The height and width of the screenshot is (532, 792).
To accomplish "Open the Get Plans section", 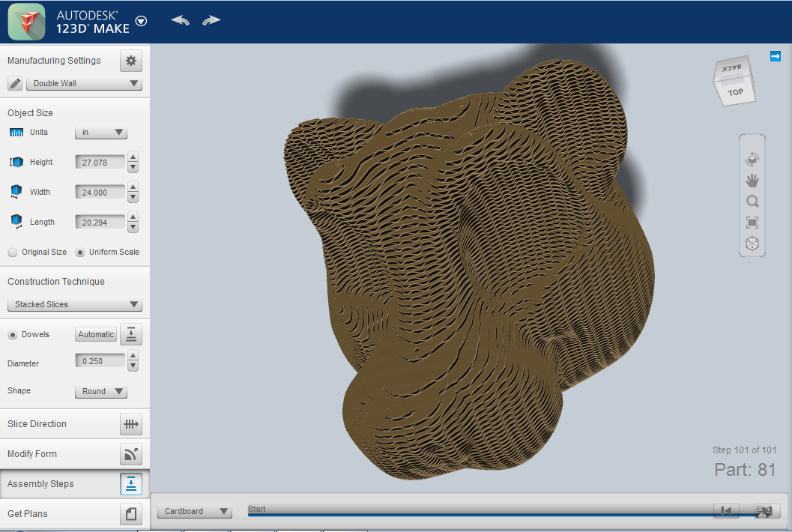I will click(131, 514).
